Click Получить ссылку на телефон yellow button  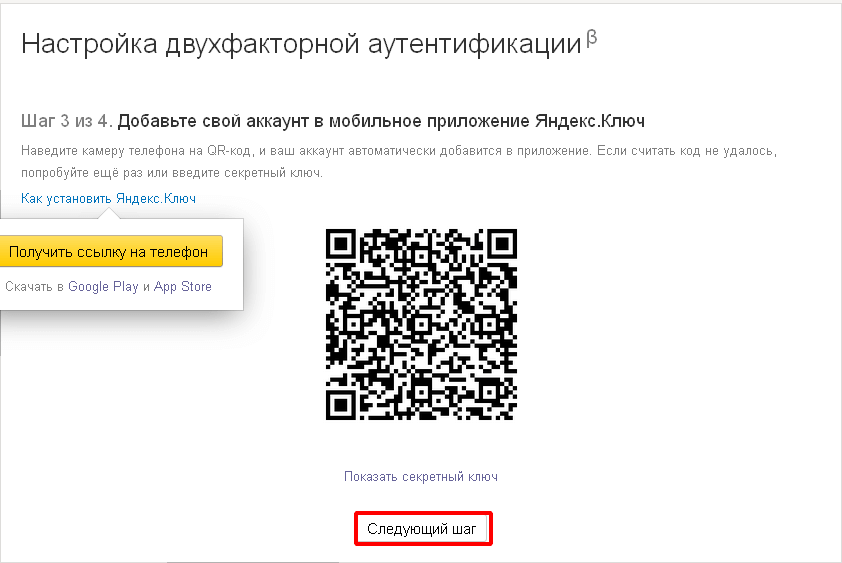click(x=111, y=251)
